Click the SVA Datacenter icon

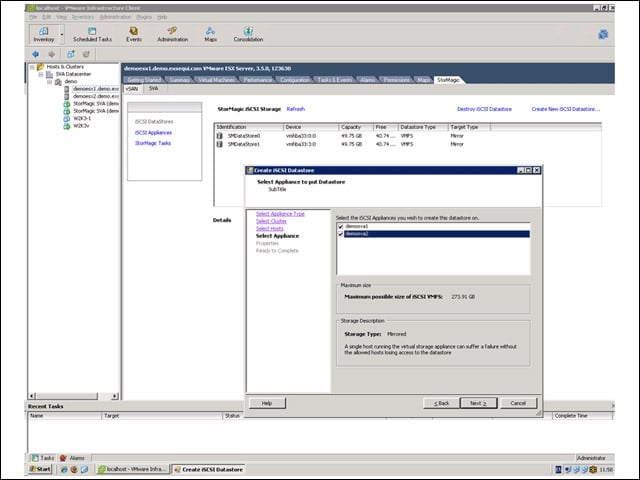click(x=49, y=74)
